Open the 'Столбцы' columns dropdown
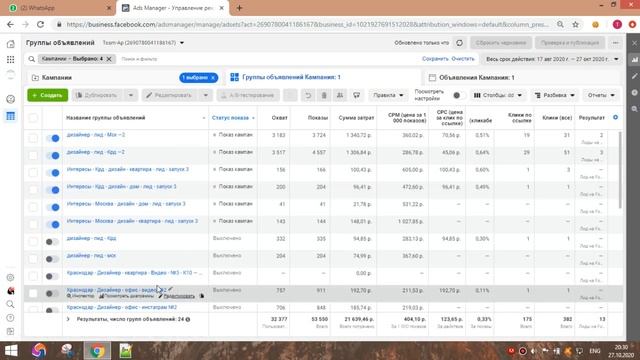This screenshot has width=640, height=360. pyautogui.click(x=498, y=95)
